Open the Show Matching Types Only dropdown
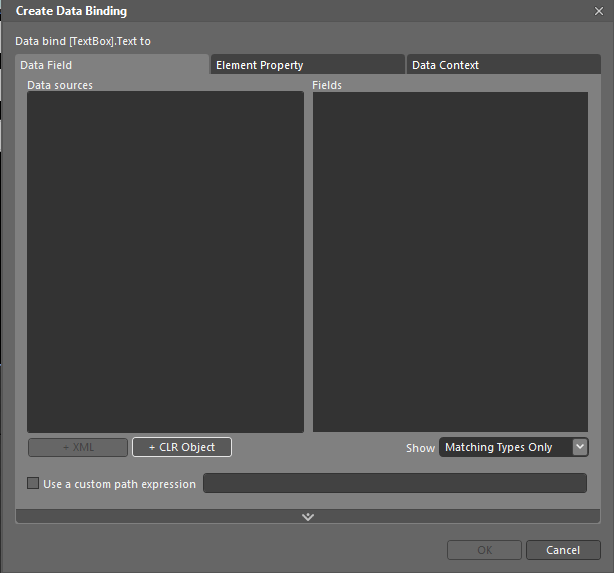 point(513,447)
